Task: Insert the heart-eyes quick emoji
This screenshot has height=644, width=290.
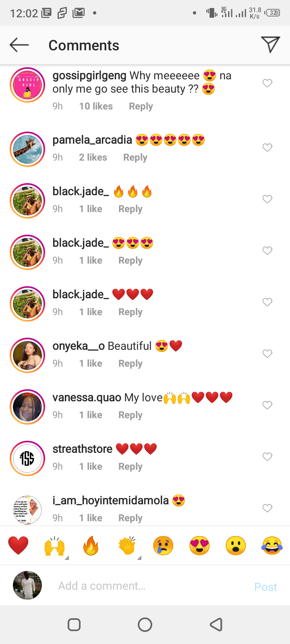Action: pyautogui.click(x=199, y=546)
